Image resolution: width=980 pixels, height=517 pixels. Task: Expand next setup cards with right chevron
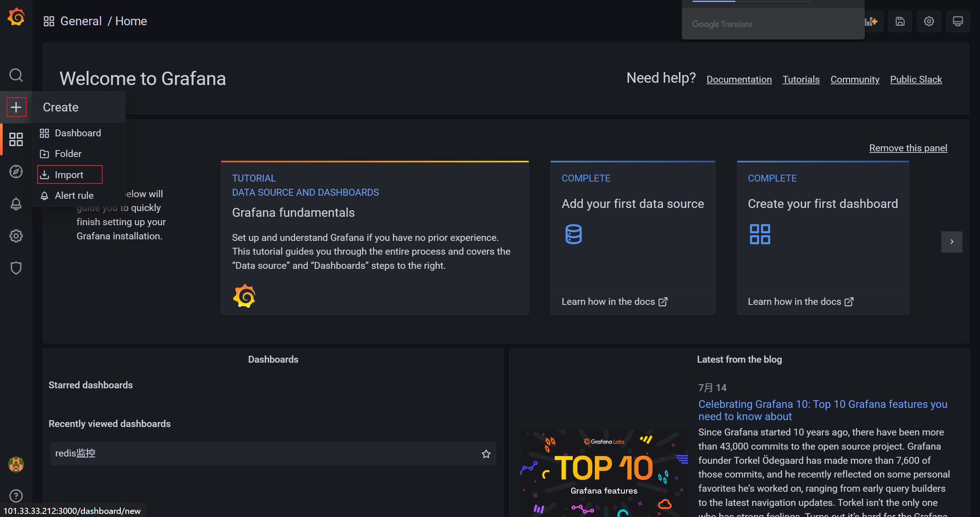pyautogui.click(x=951, y=242)
